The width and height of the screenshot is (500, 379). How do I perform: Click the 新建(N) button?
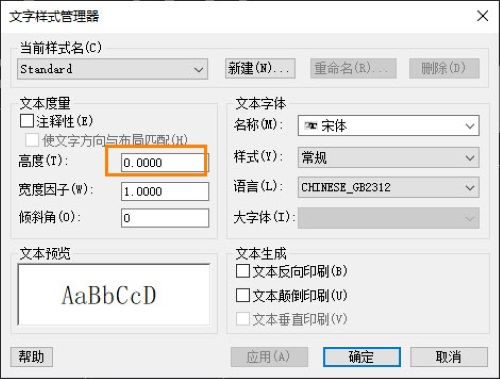coord(260,68)
